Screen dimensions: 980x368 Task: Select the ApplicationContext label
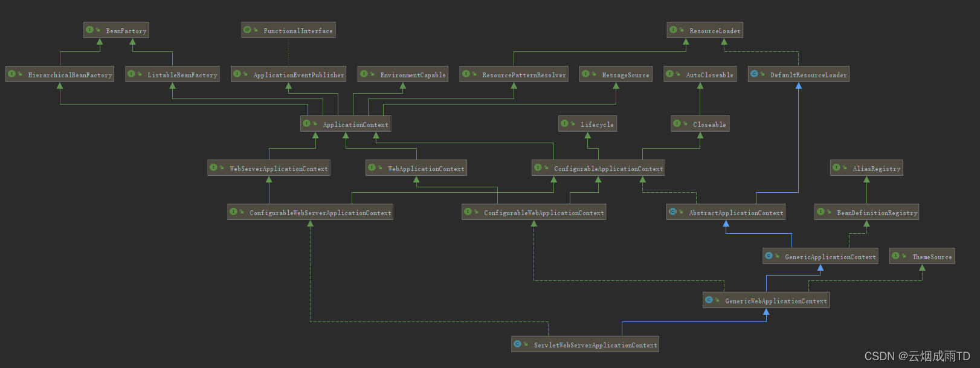tap(355, 124)
